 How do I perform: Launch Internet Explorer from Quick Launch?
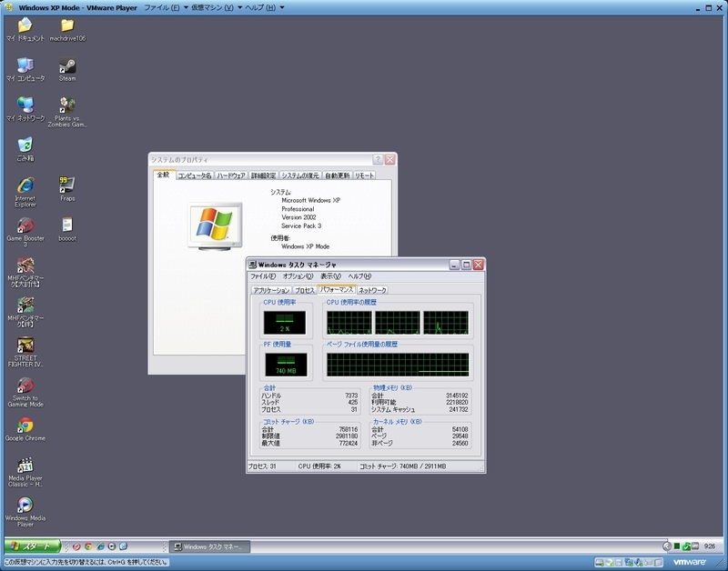point(100,546)
